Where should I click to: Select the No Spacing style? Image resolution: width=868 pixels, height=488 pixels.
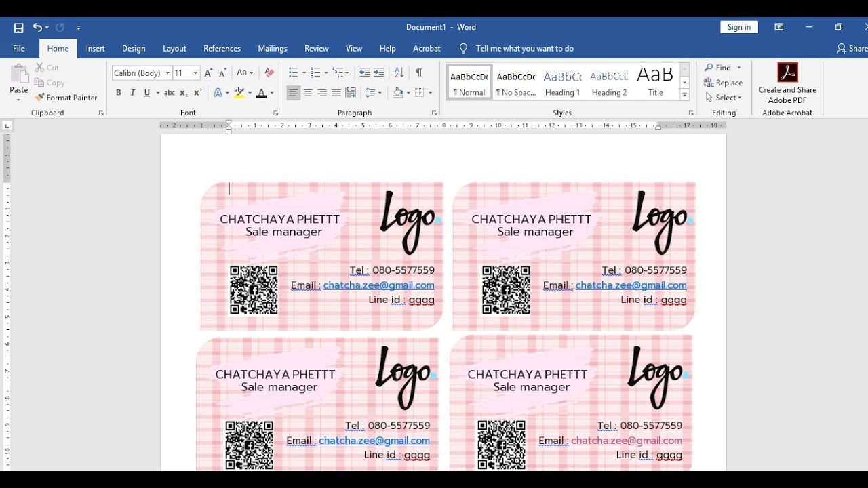[515, 83]
